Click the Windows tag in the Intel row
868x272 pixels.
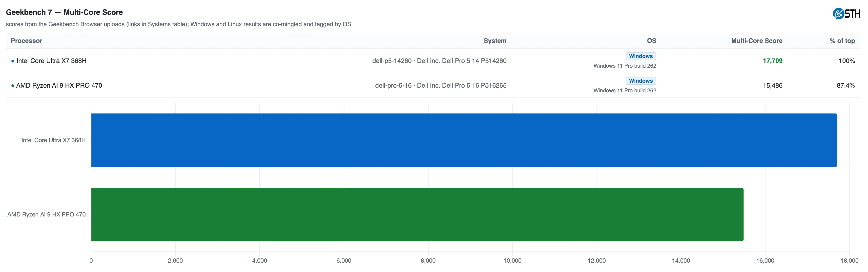pos(641,56)
